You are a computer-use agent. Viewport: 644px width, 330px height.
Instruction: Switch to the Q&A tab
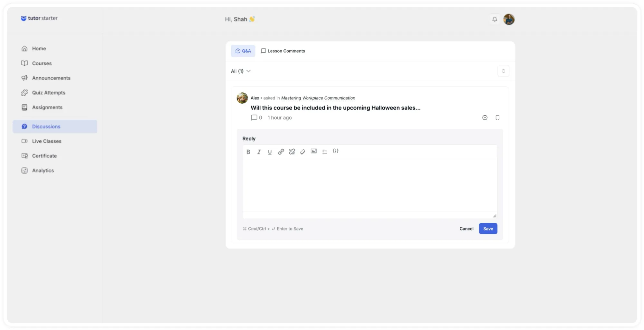coord(243,51)
